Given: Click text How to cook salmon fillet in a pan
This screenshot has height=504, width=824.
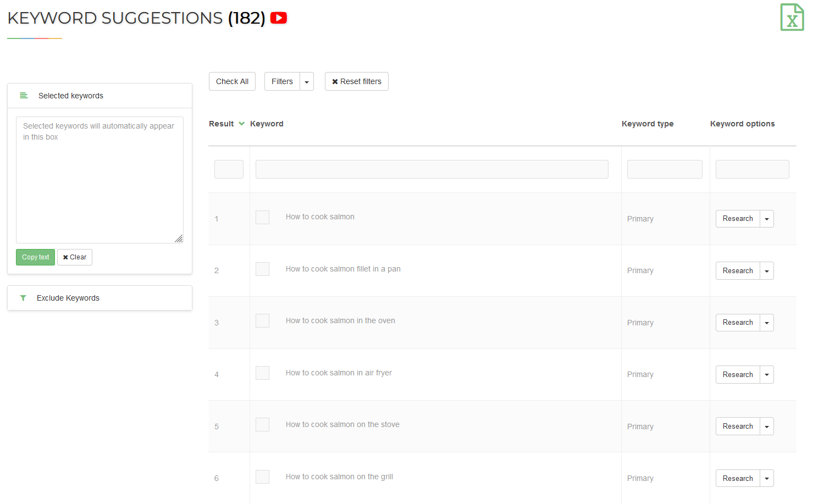Looking at the screenshot, I should pos(343,269).
